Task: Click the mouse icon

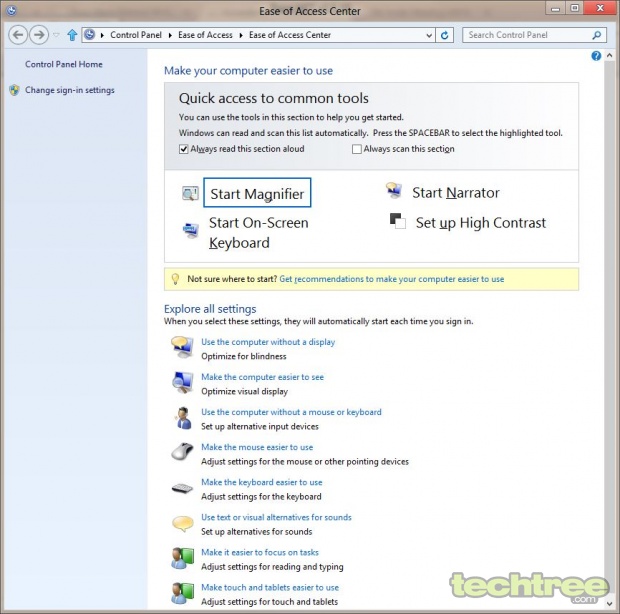Action: (x=182, y=452)
